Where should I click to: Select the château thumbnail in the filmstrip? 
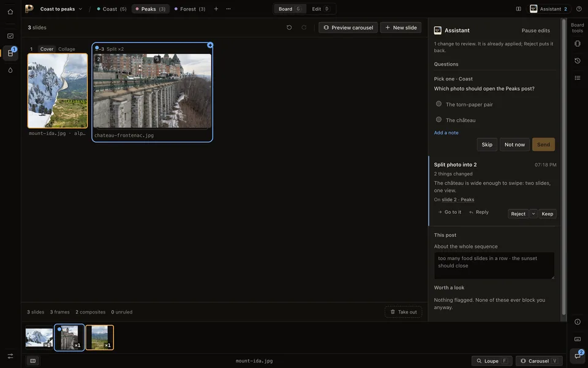[69, 337]
